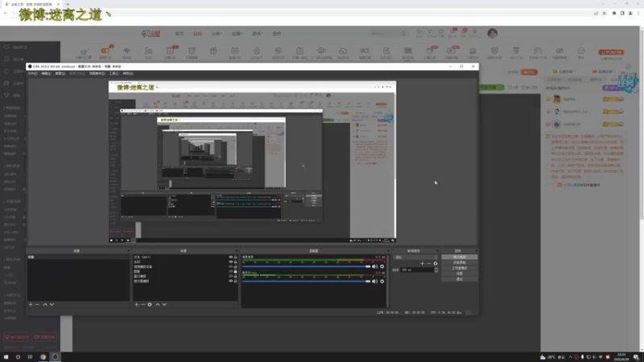Toggle visibility of fourth source in list

pyautogui.click(x=231, y=271)
